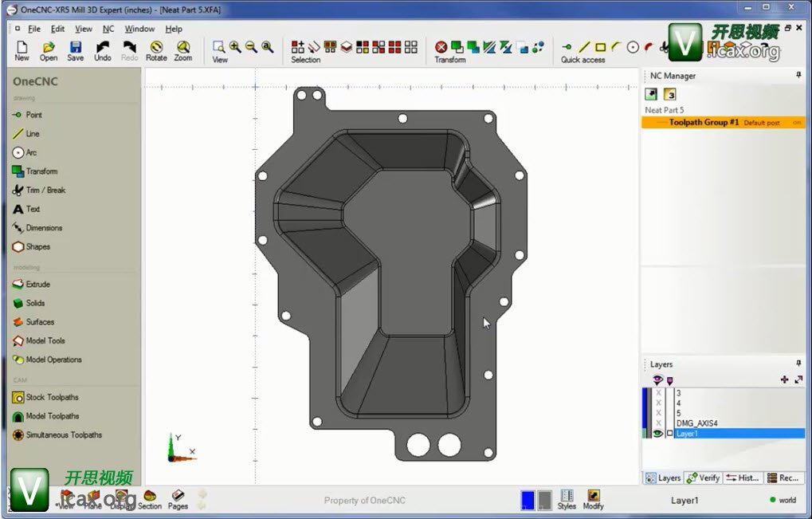Image resolution: width=812 pixels, height=519 pixels.
Task: Pin the NC Manager panel
Action: click(798, 75)
